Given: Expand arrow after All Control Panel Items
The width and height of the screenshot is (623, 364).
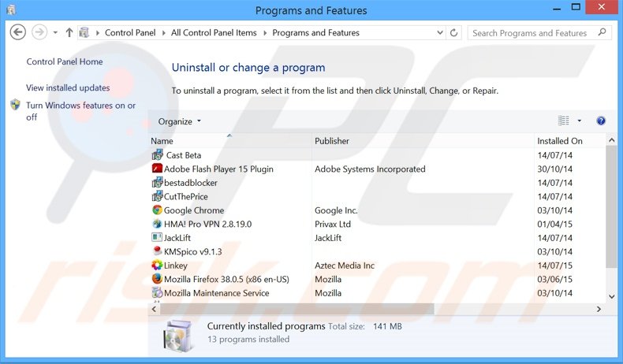Looking at the screenshot, I should click(265, 33).
